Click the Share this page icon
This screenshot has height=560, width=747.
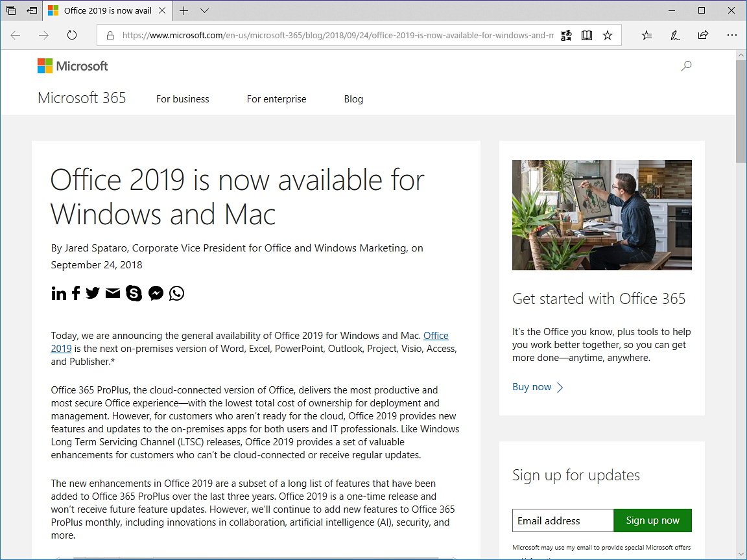[x=703, y=35]
